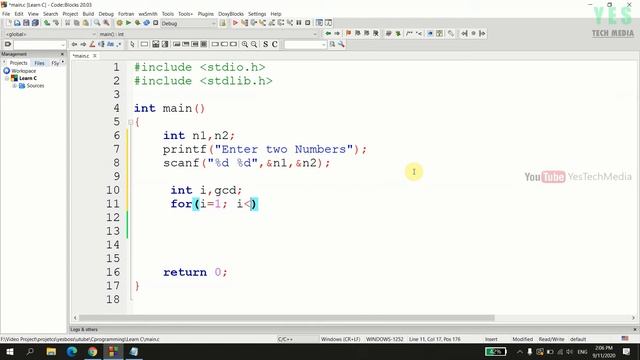
Task: Click the Select pointer tool icon
Action: tap(132, 44)
